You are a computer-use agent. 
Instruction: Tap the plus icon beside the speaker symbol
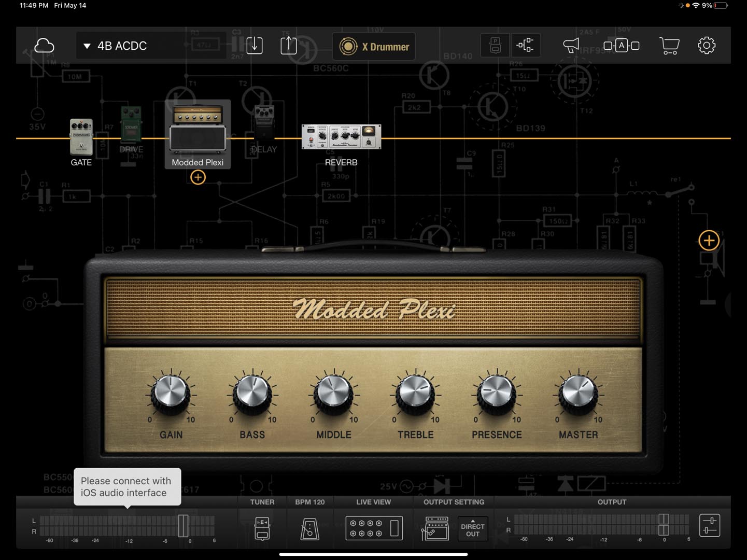point(709,241)
